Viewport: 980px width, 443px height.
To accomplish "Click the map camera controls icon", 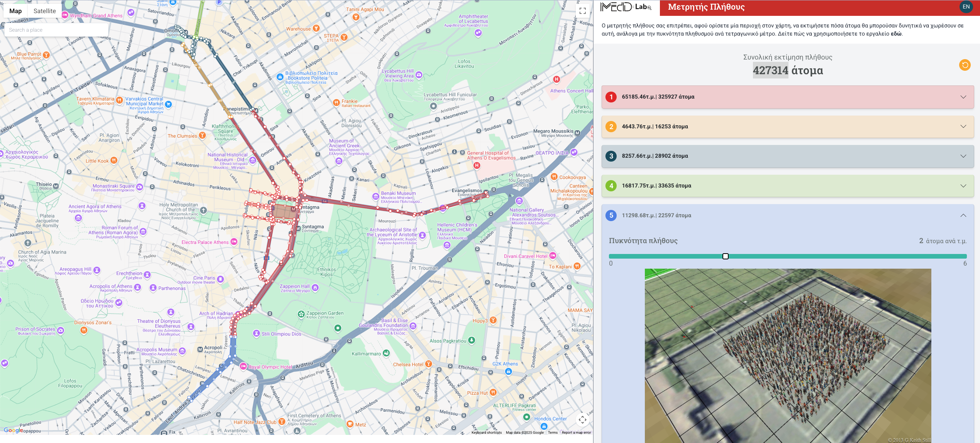I will click(x=582, y=419).
